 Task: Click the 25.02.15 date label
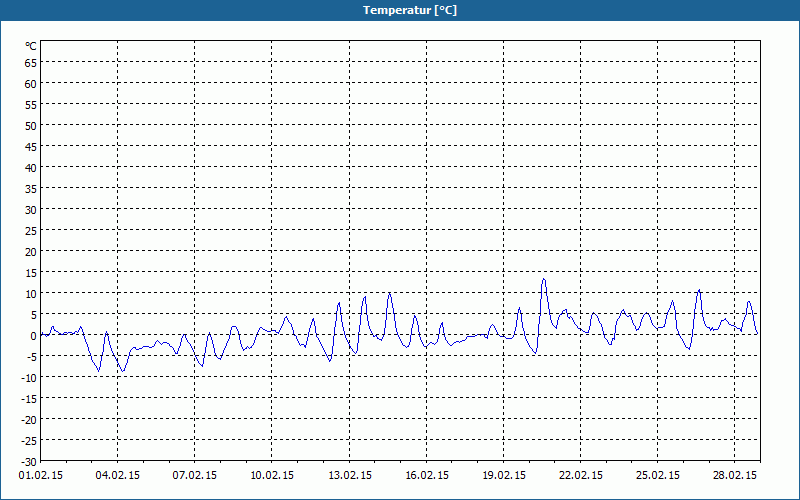(658, 476)
